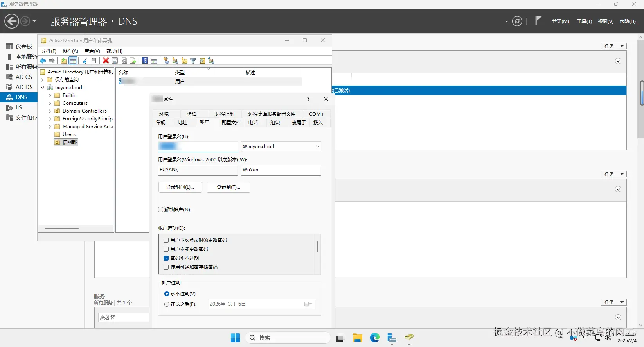The image size is (644, 347).
Task: Click the 登录时间(L)... button
Action: [x=180, y=187]
